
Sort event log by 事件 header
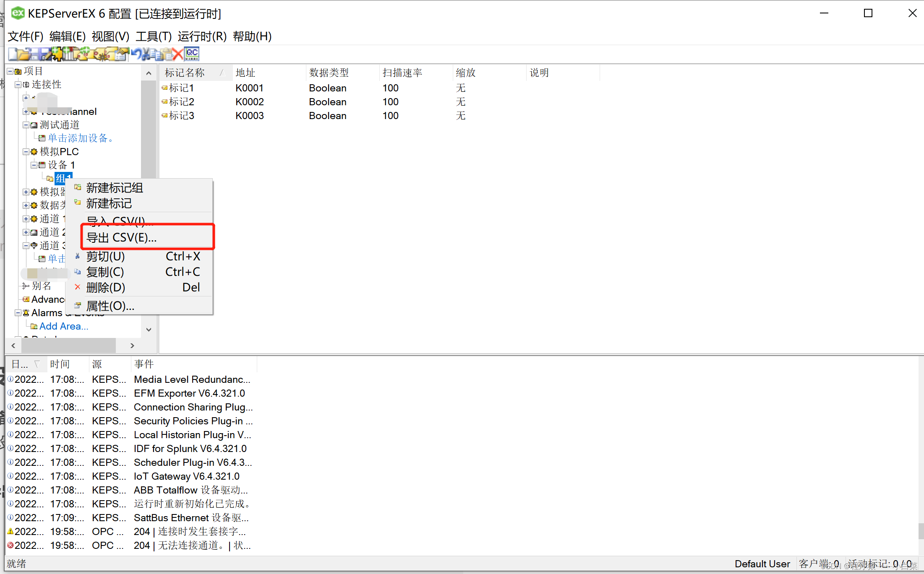click(x=193, y=364)
